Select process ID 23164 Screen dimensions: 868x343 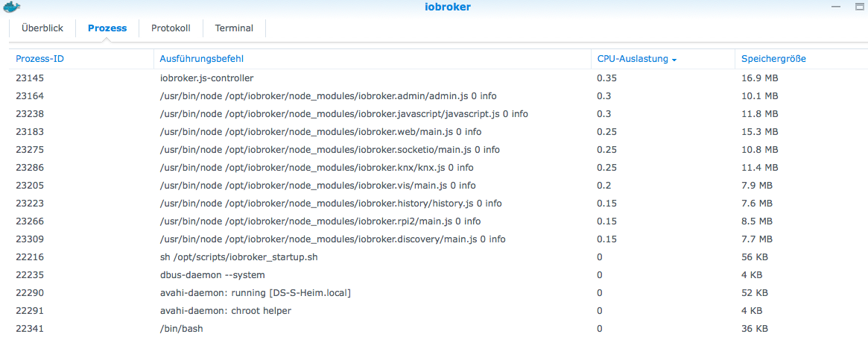[30, 96]
